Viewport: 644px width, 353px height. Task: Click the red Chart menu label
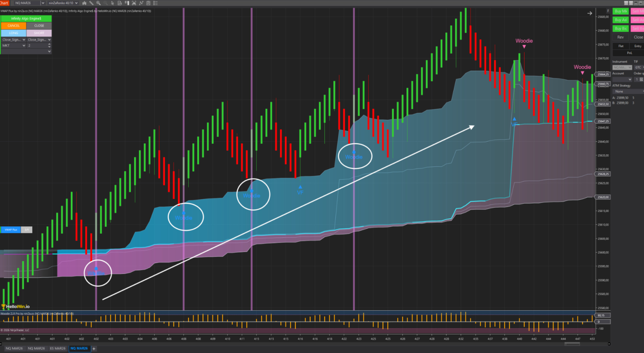coord(4,3)
